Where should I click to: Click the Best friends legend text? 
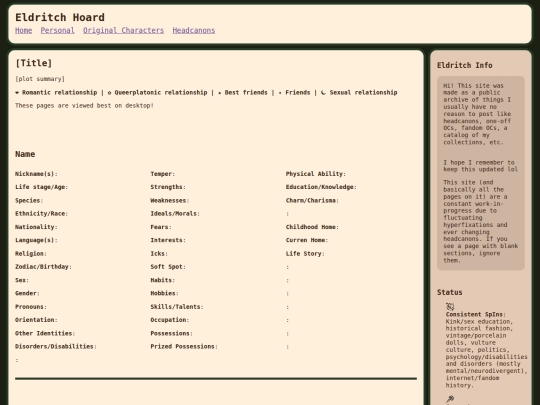tap(246, 93)
